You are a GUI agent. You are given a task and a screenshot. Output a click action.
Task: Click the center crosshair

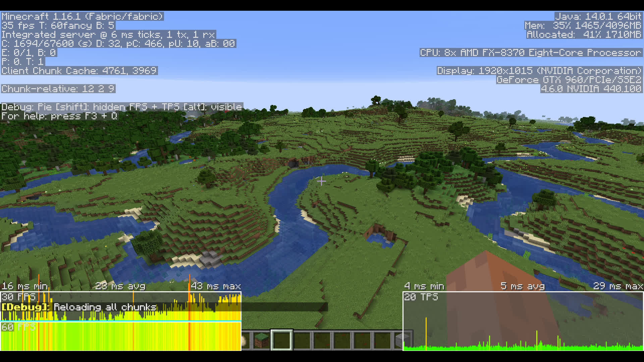click(321, 181)
